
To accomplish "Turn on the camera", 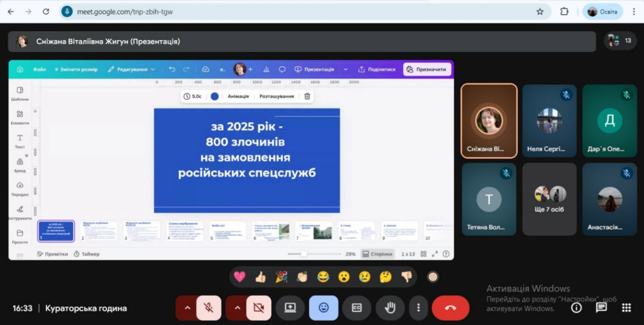I will click(x=258, y=308).
